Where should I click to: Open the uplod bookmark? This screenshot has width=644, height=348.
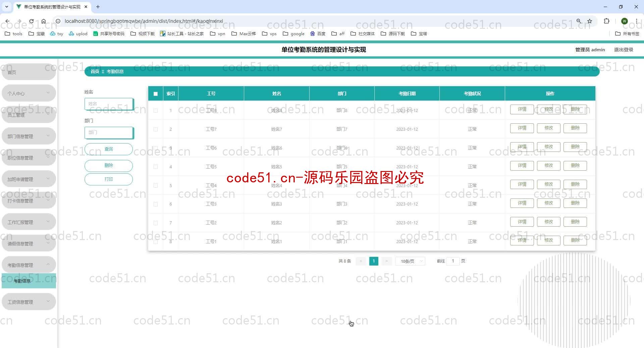(x=78, y=34)
